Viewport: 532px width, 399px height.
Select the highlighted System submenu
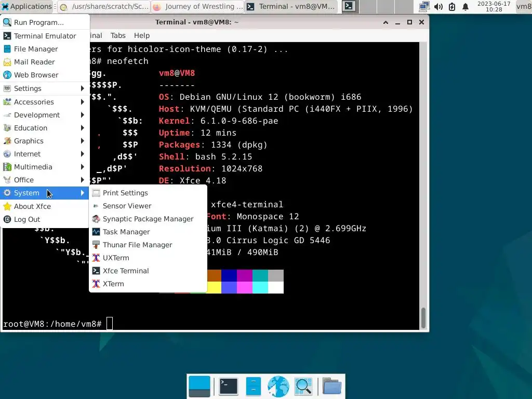pos(45,193)
